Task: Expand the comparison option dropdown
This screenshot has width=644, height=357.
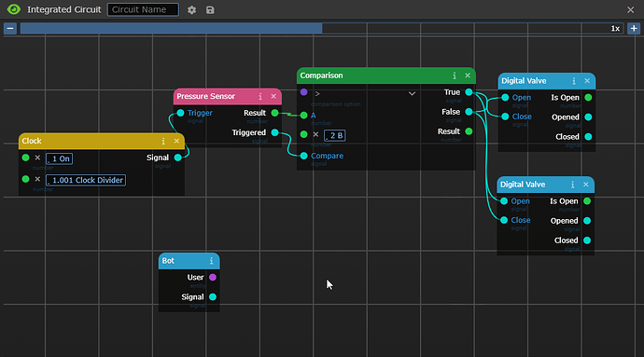Action: coord(412,94)
